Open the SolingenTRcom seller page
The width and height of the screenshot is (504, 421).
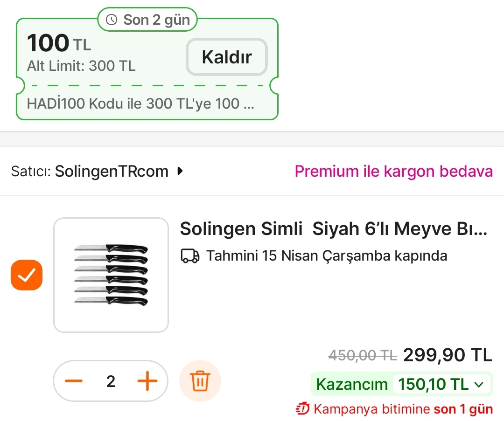click(x=112, y=172)
